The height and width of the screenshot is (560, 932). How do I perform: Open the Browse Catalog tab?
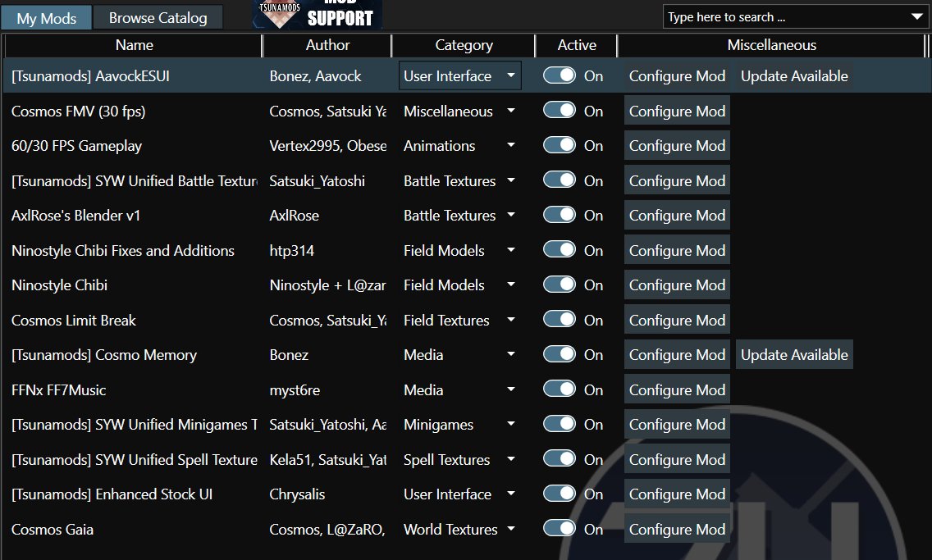pos(158,18)
